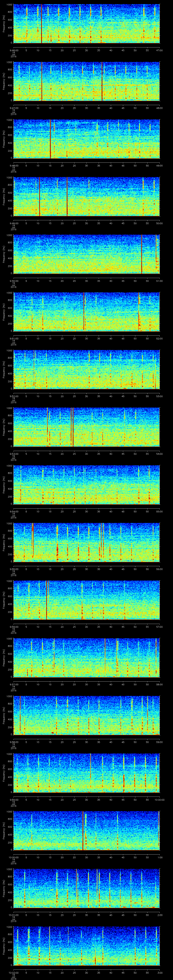Click the 57:00 end time label
173x980 pixels.
[159, 627]
